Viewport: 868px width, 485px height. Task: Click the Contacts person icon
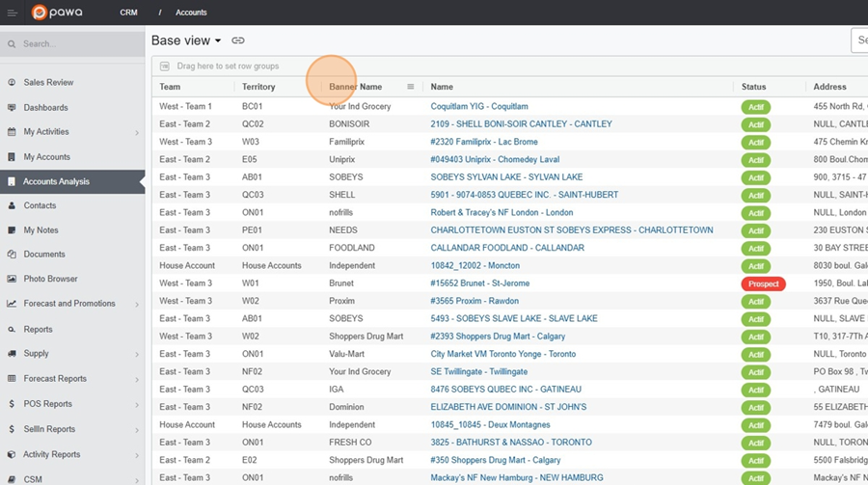coord(12,205)
